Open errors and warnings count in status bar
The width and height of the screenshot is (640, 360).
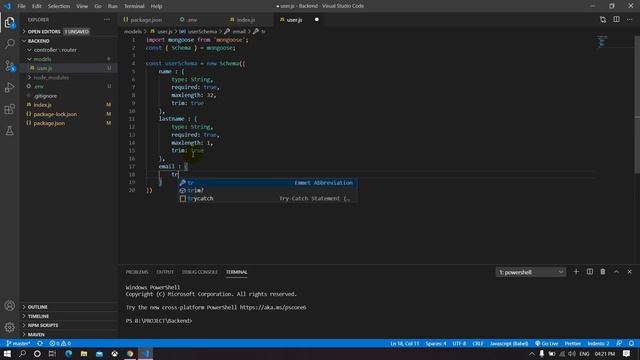click(60, 343)
